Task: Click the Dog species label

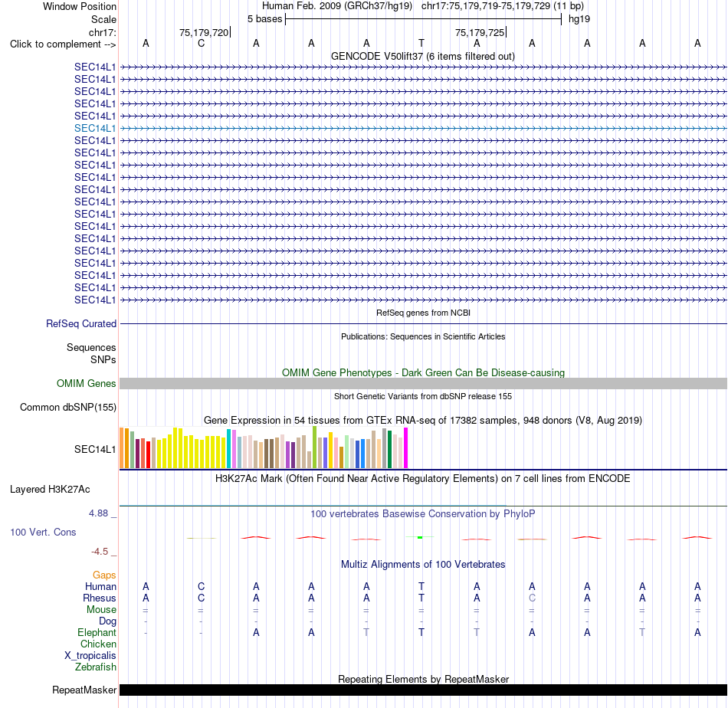Action: pos(107,621)
